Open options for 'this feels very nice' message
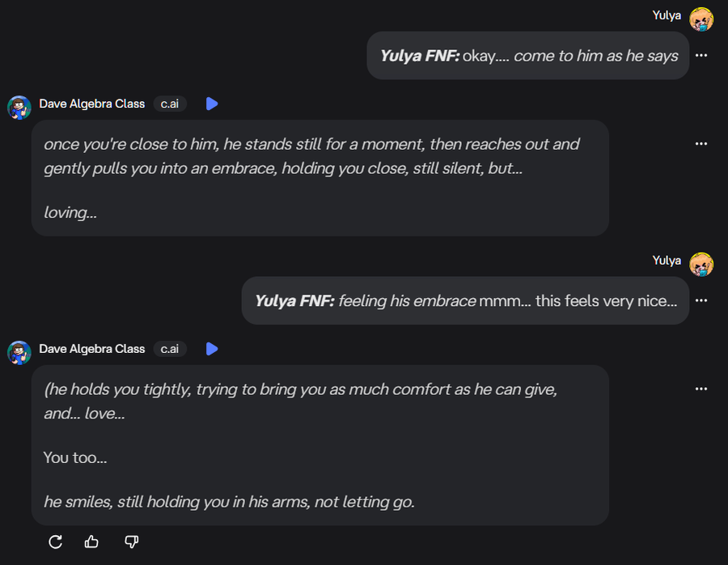 pyautogui.click(x=701, y=300)
